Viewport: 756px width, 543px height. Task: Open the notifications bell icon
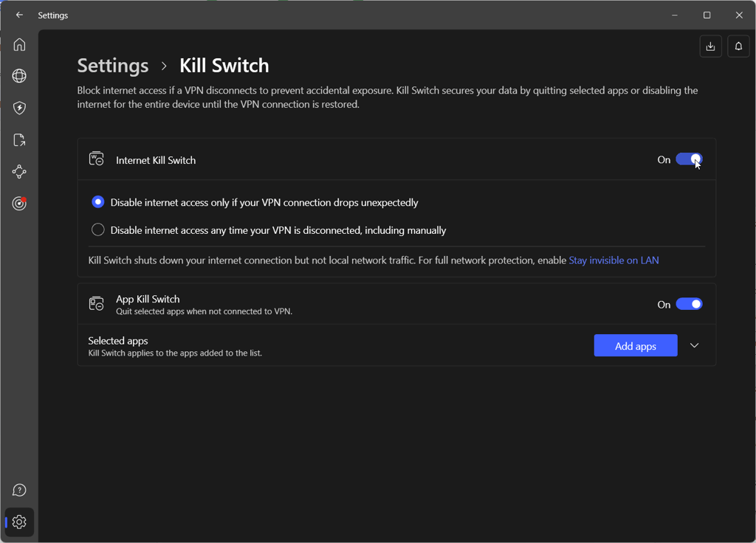738,46
